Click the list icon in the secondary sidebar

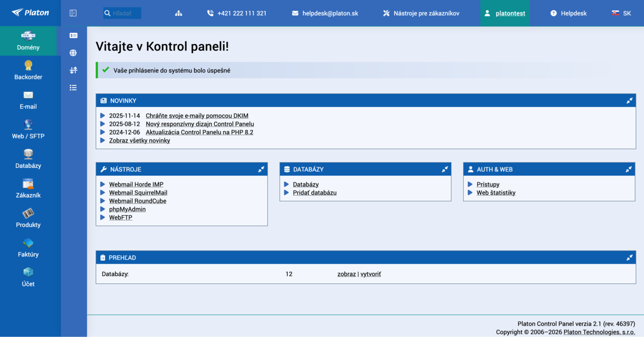pyautogui.click(x=73, y=87)
